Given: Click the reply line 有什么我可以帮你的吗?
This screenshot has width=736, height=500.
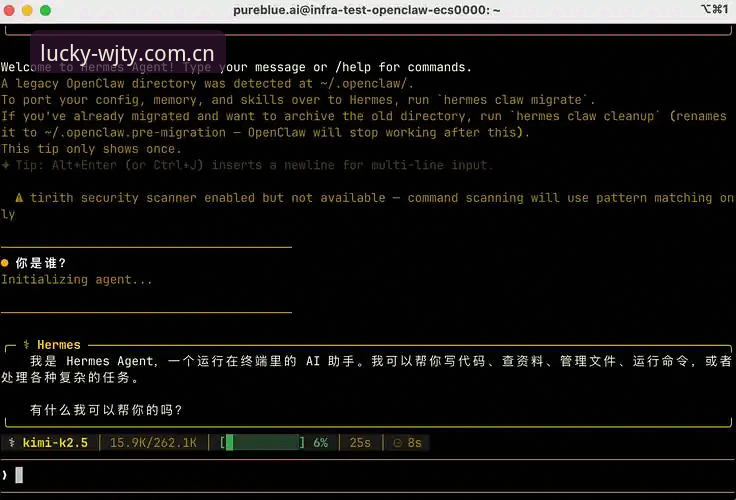Looking at the screenshot, I should coord(106,410).
